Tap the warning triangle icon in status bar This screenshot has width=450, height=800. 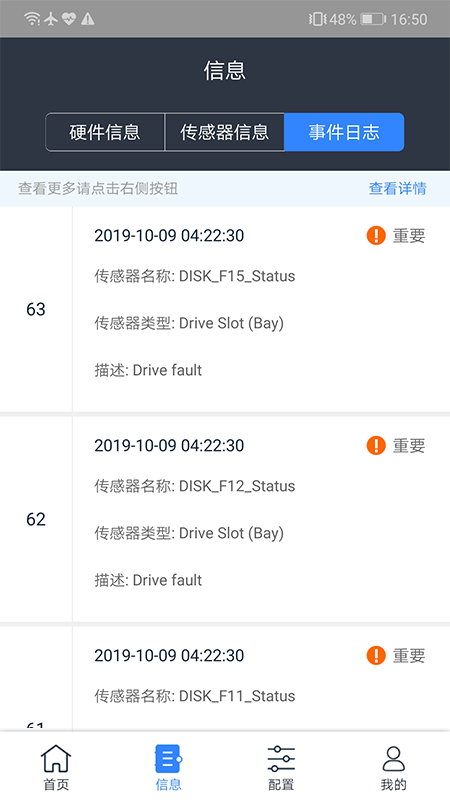click(x=88, y=19)
